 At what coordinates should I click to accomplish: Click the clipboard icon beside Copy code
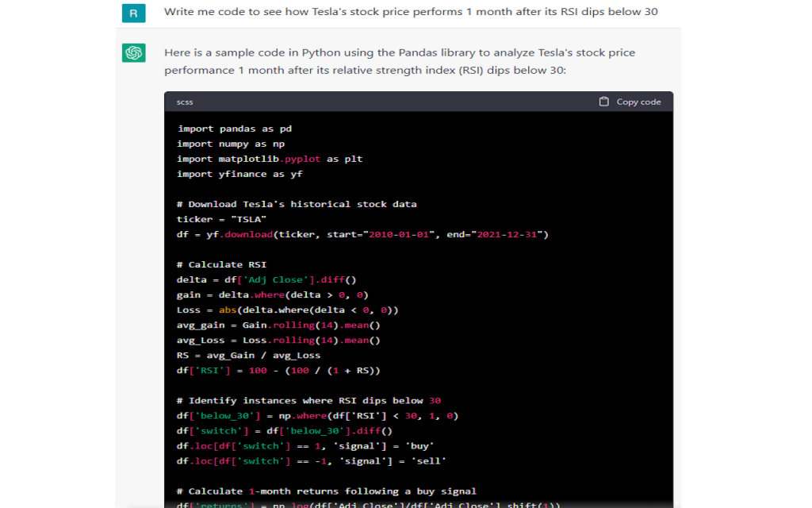[x=604, y=102]
